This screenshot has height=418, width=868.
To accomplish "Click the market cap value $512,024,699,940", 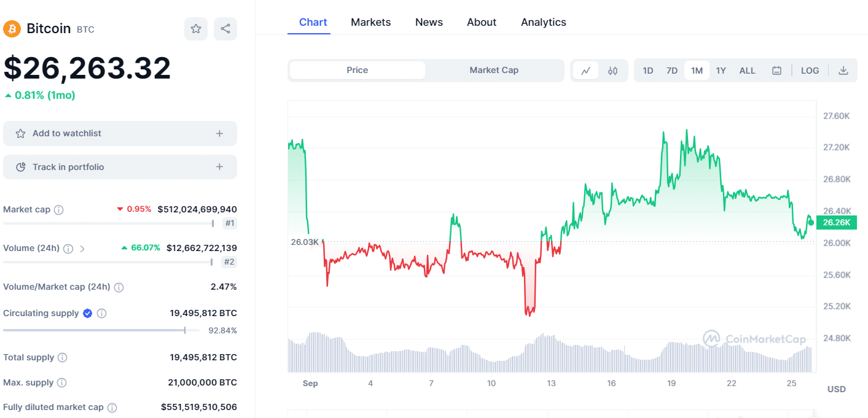I will 197,209.
